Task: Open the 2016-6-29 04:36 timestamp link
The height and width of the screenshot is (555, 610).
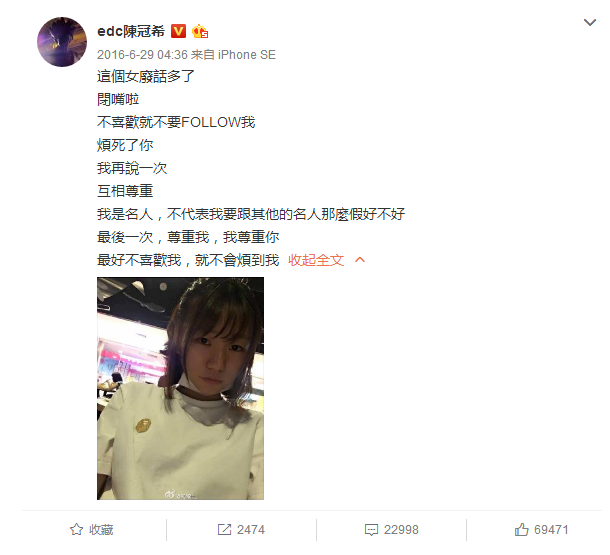Action: point(142,55)
